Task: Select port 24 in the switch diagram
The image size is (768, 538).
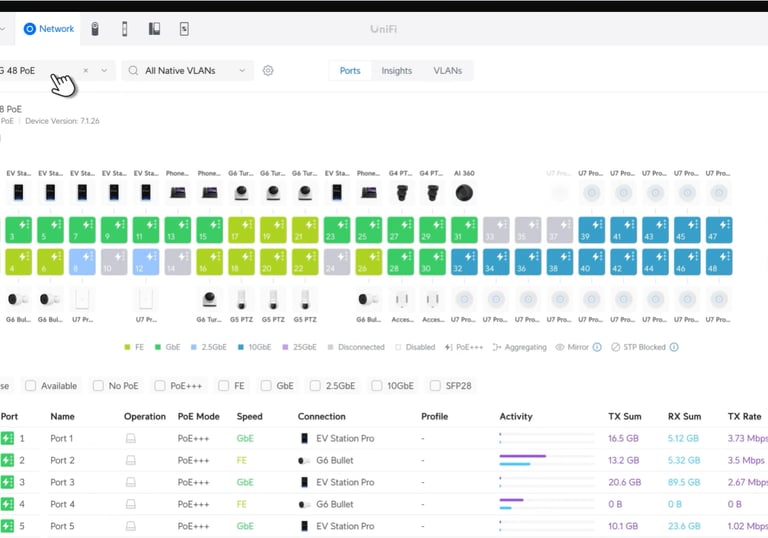Action: point(337,262)
